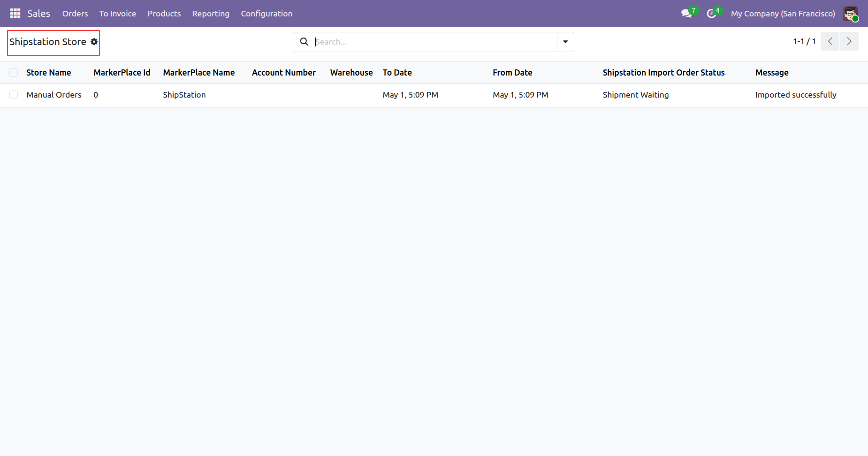The height and width of the screenshot is (456, 868).
Task: Open the Orders menu
Action: tap(75, 14)
